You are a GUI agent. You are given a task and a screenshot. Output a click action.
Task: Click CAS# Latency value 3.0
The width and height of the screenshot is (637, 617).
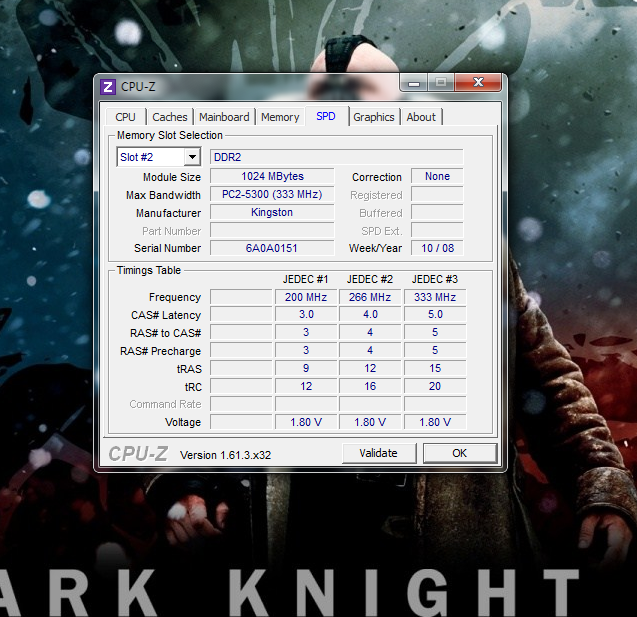(306, 314)
